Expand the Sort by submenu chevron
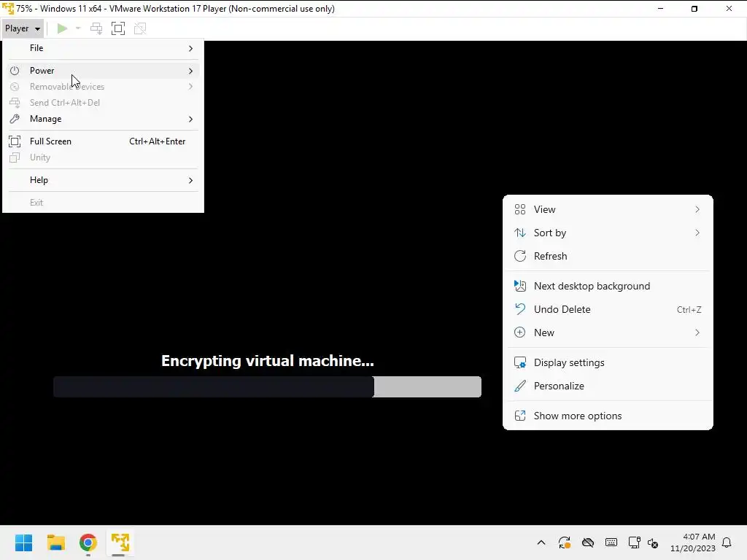Image resolution: width=747 pixels, height=560 pixels. 697,233
